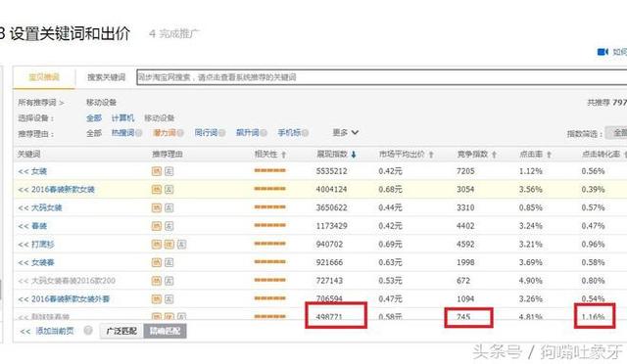Click click-rate 4.90% cell
The image size is (627, 364).
(531, 281)
